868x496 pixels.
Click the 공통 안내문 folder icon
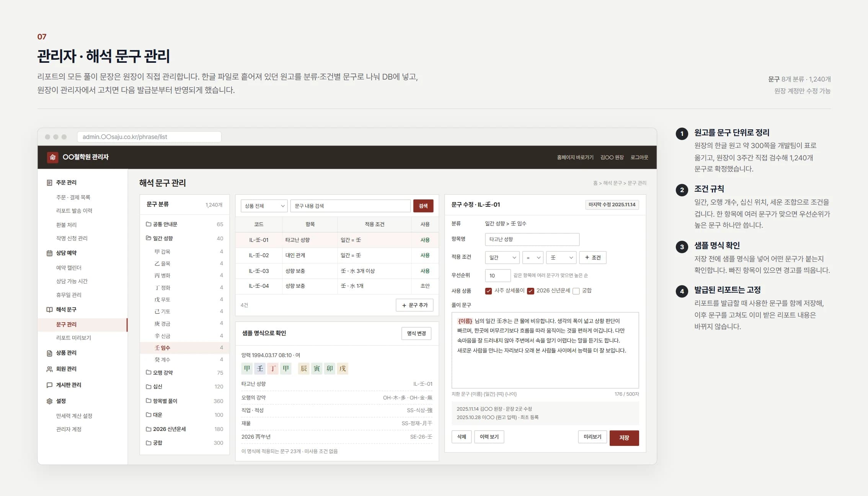(148, 224)
